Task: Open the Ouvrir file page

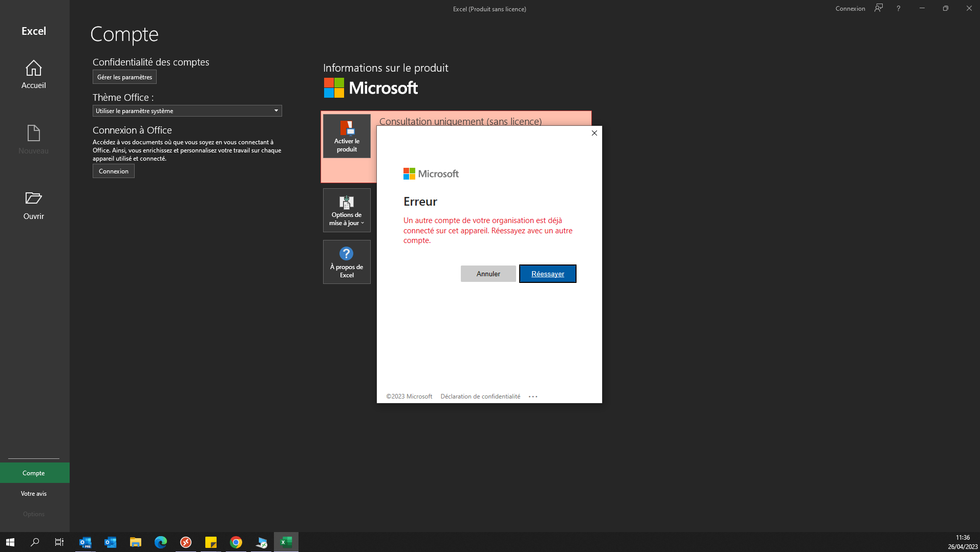Action: coord(34,206)
